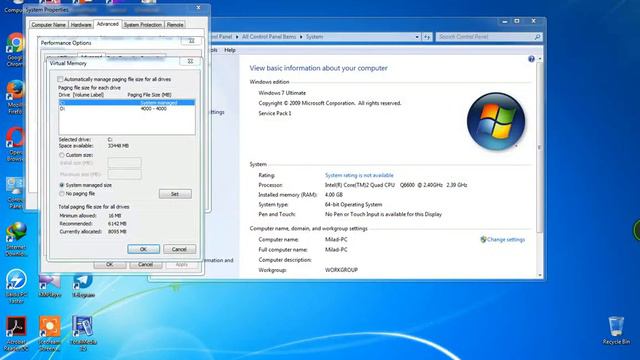Screen dimensions: 640x360
Task: Expand breadcrumb arrow before All Control Panel Items
Action: point(237,37)
